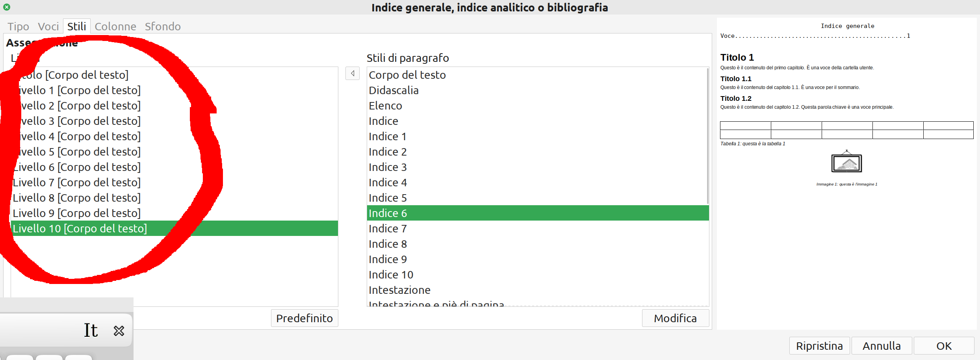
Task: Switch to the Tipo tab
Action: pyautogui.click(x=18, y=26)
